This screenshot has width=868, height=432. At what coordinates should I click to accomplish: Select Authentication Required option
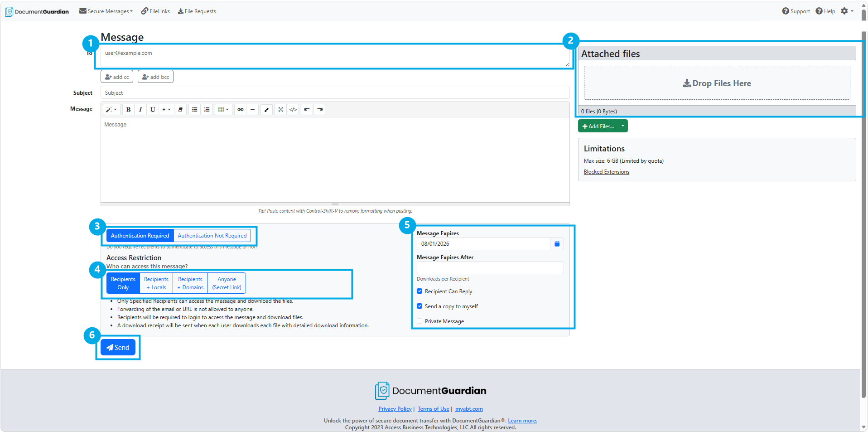pyautogui.click(x=140, y=236)
